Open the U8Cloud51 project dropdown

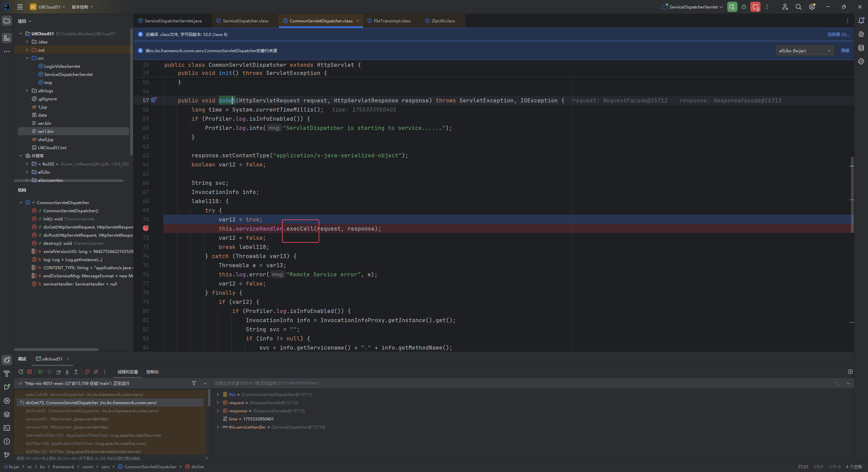(47, 7)
